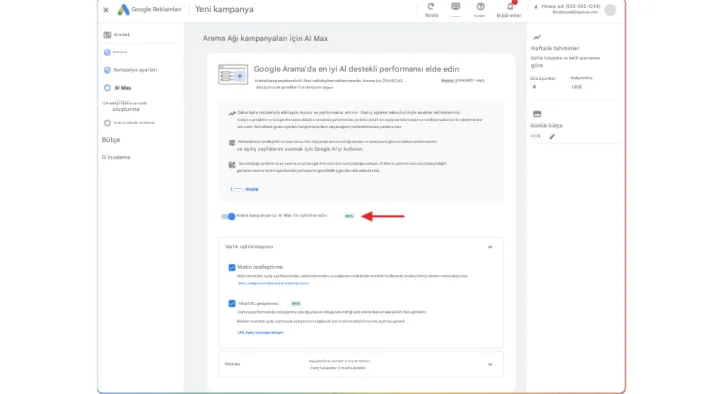
Task: Click the Yeni kampanya title
Action: [x=224, y=9]
